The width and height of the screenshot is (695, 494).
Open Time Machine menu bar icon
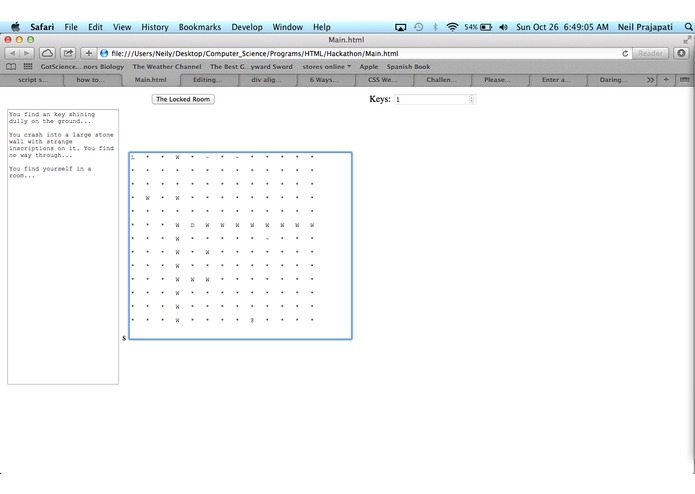tap(418, 27)
